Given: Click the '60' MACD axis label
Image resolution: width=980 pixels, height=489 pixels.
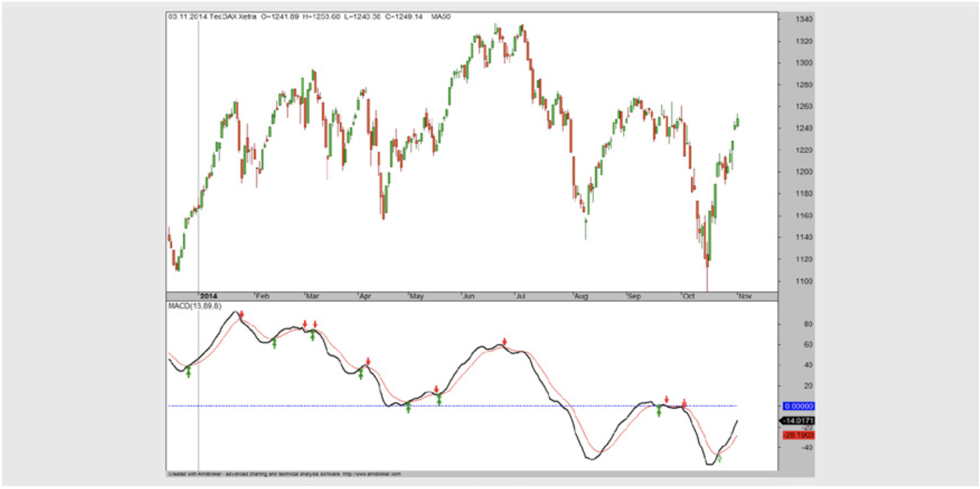Looking at the screenshot, I should pos(808,345).
